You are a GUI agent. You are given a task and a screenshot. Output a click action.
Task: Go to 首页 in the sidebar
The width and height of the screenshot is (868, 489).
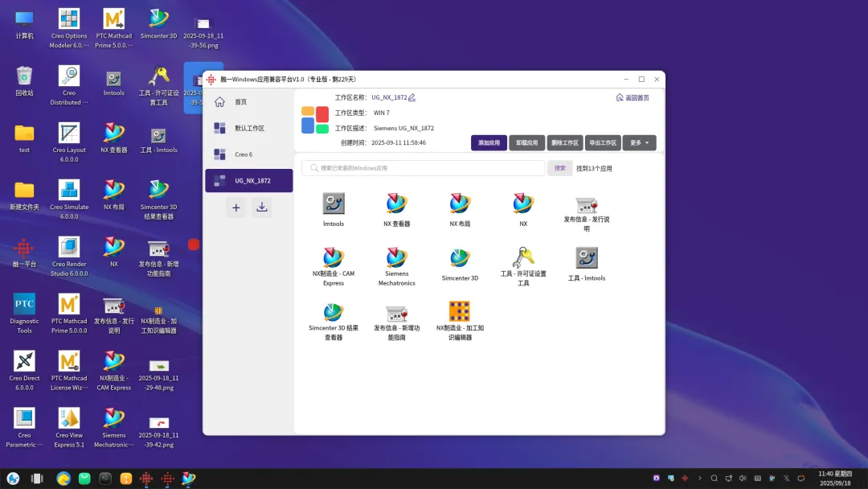(248, 102)
